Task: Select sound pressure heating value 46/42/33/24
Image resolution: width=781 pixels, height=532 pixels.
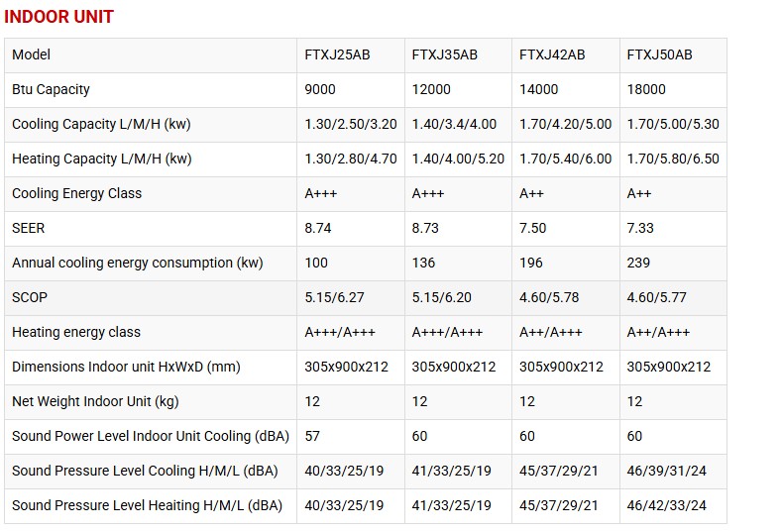Action: coord(669,505)
